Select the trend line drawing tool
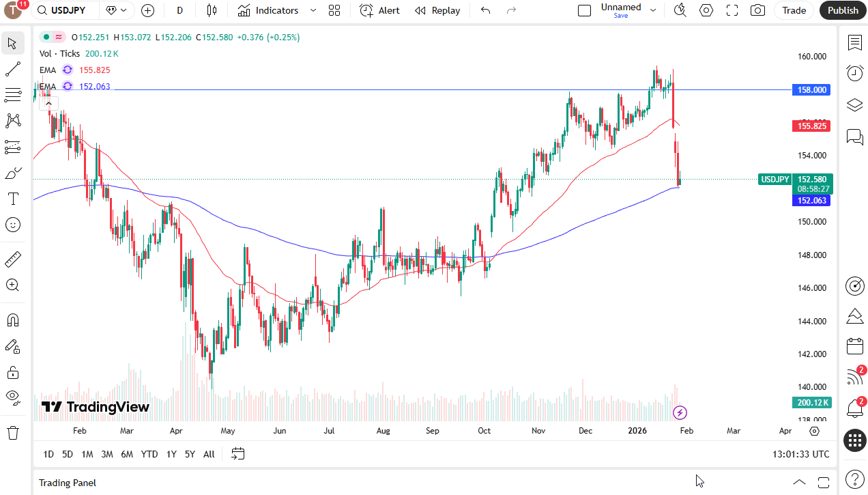The image size is (868, 495). pyautogui.click(x=12, y=69)
